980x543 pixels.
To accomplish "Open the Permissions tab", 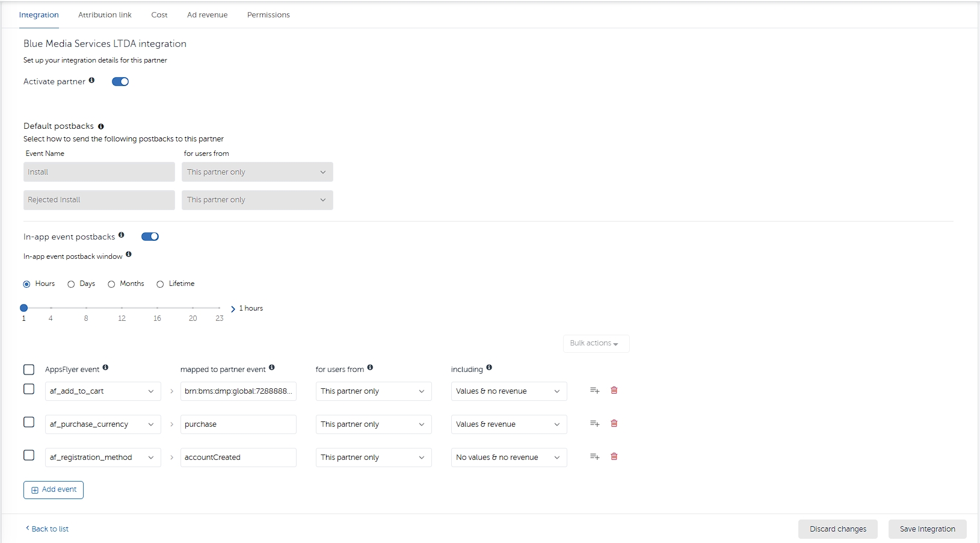I will 268,15.
